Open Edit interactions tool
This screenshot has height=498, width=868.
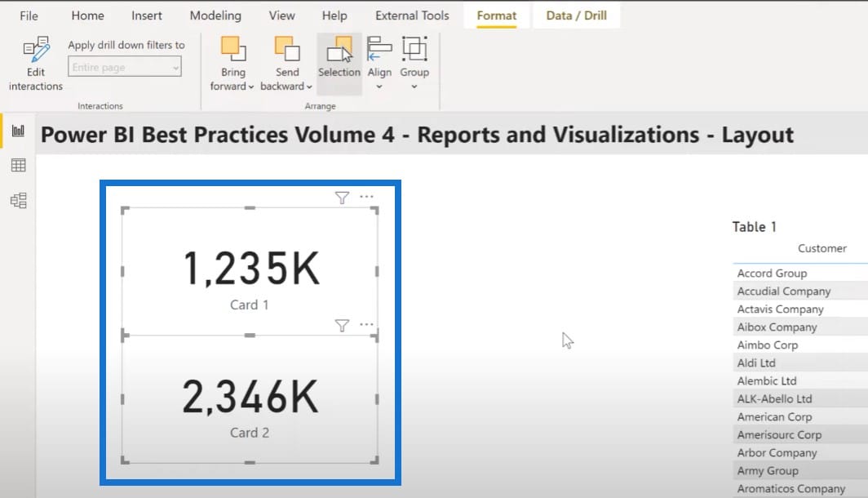pyautogui.click(x=35, y=64)
